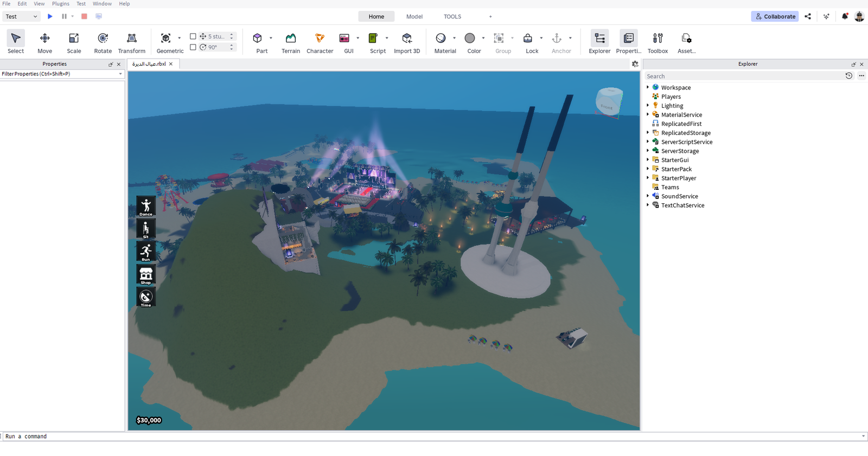
Task: Open Explorer search history button
Action: coord(849,76)
